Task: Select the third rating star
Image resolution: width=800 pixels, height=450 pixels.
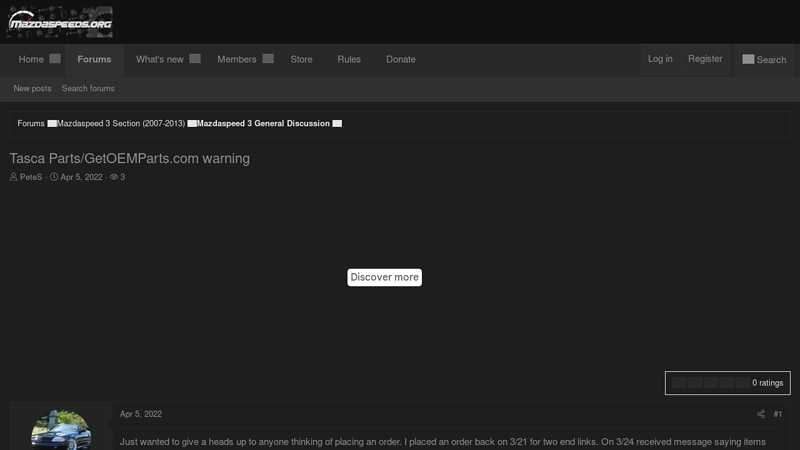Action: tap(711, 383)
